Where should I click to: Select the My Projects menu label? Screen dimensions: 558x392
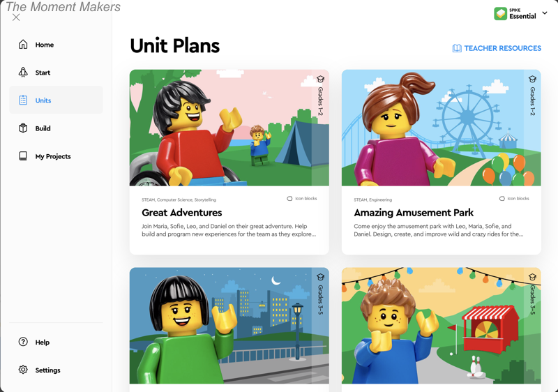(x=53, y=156)
